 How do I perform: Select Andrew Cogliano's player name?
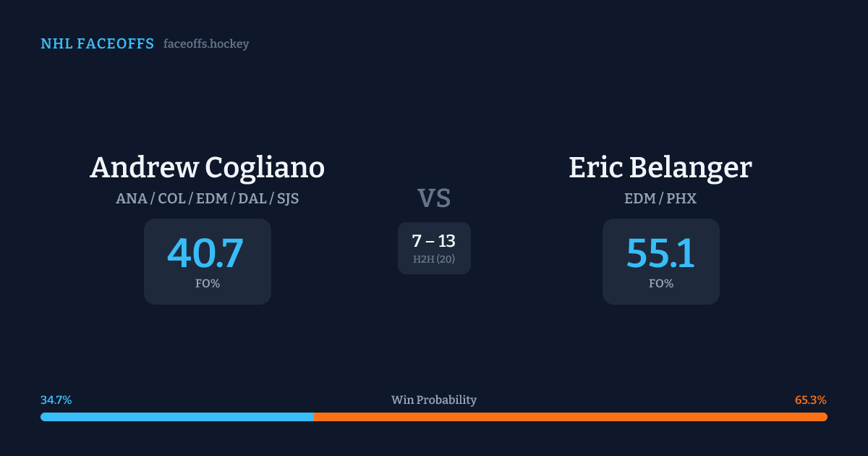pyautogui.click(x=207, y=167)
